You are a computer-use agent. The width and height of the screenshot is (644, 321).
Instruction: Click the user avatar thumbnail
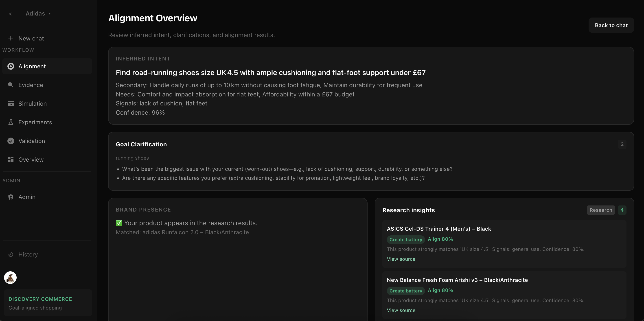pyautogui.click(x=10, y=278)
